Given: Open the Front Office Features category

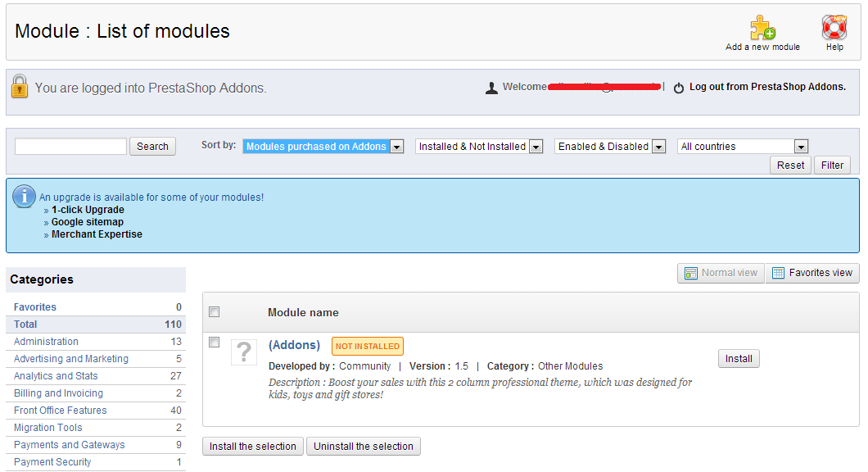Looking at the screenshot, I should tap(60, 411).
